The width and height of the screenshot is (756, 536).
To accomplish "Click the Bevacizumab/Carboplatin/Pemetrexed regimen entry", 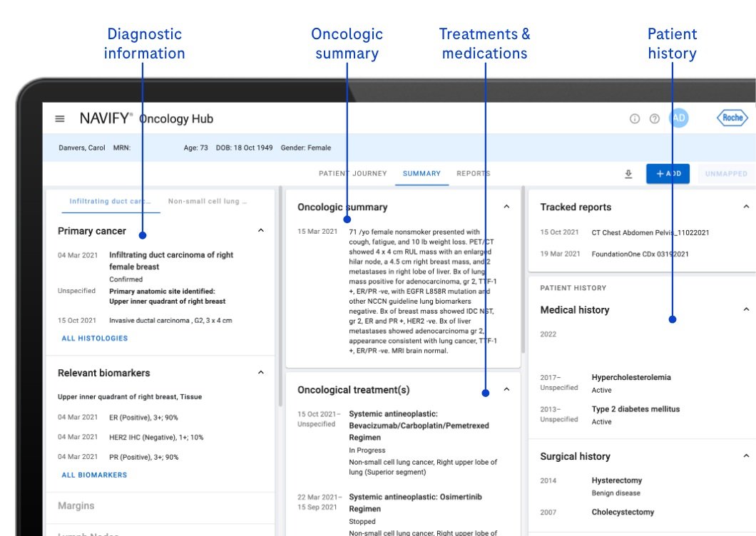I will (x=419, y=426).
